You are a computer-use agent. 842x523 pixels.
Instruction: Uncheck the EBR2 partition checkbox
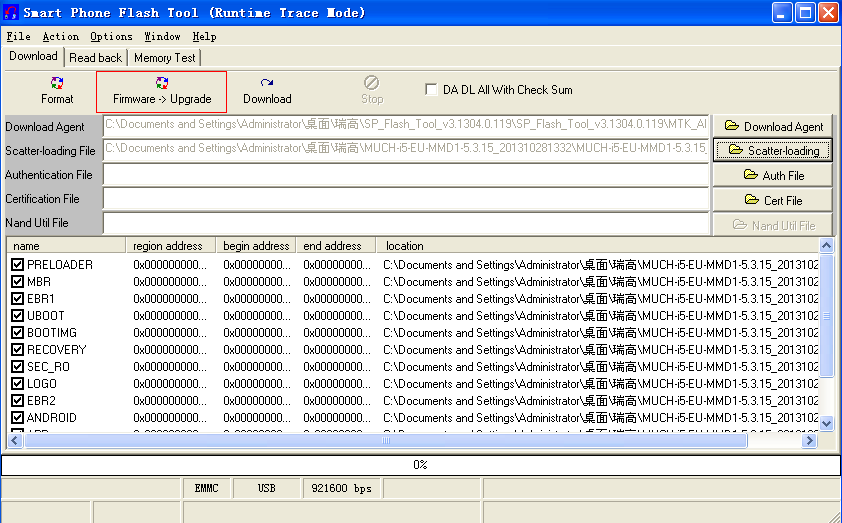click(17, 401)
